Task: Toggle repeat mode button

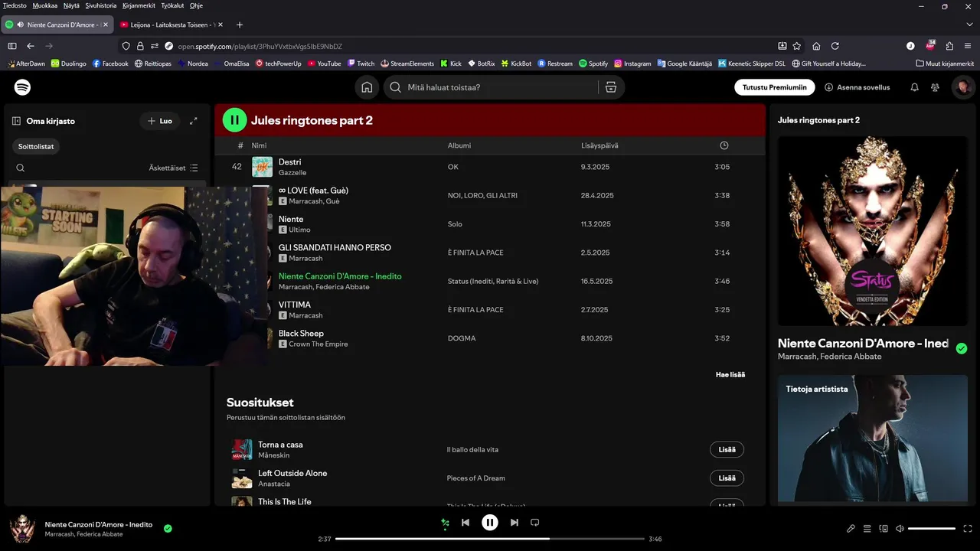Action: point(535,523)
